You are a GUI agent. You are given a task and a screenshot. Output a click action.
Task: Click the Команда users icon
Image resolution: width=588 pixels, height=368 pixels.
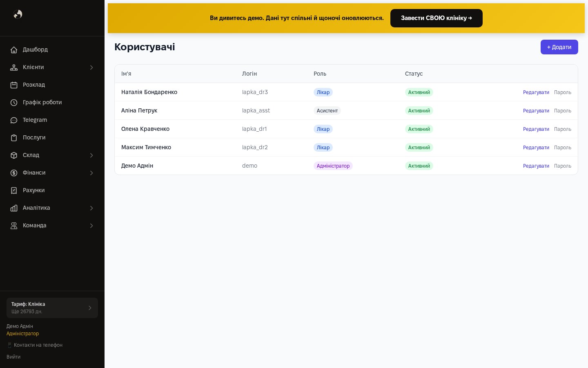(14, 226)
